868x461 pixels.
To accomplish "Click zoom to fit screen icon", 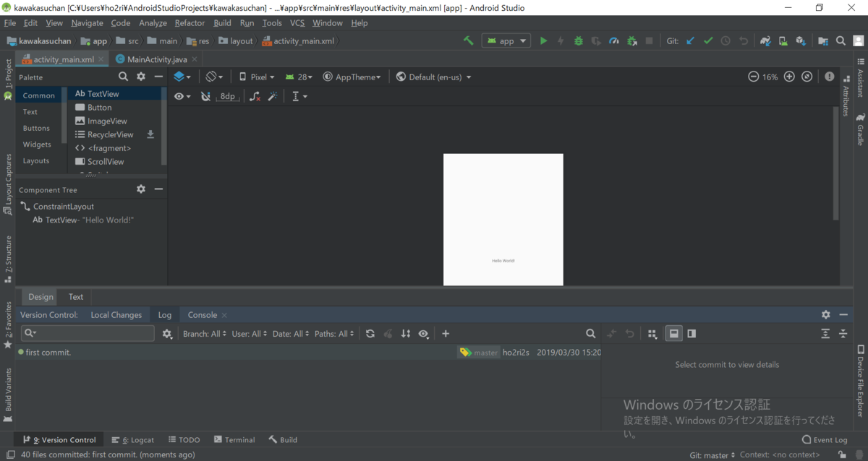I will (x=807, y=77).
